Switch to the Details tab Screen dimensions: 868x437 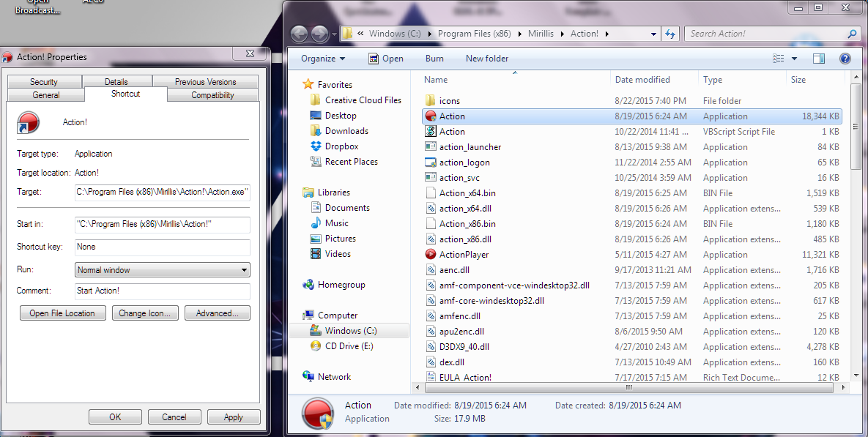(116, 81)
